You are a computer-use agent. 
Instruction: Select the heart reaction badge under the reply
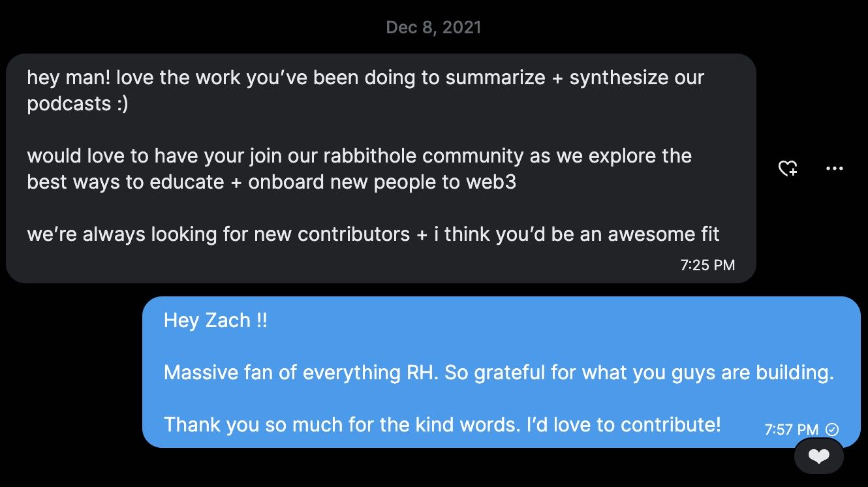[x=819, y=456]
